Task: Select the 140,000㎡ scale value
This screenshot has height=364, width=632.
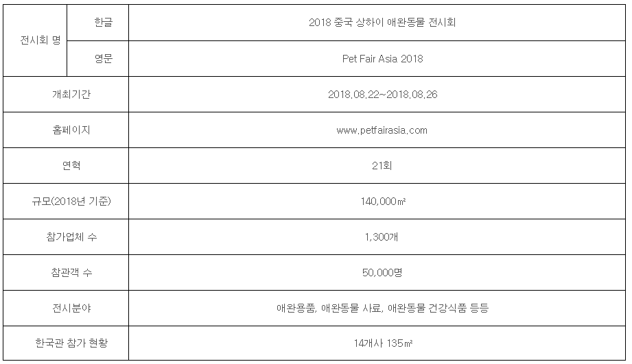Action: point(383,202)
